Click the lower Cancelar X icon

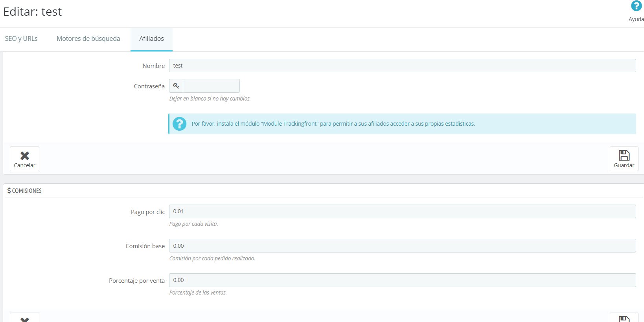pos(25,319)
